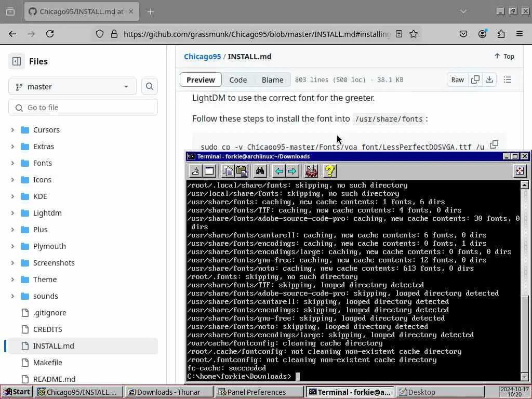Image resolution: width=532 pixels, height=399 pixels.
Task: Select the Chicago95/INSTALL.md browser tab
Action: pos(82,11)
